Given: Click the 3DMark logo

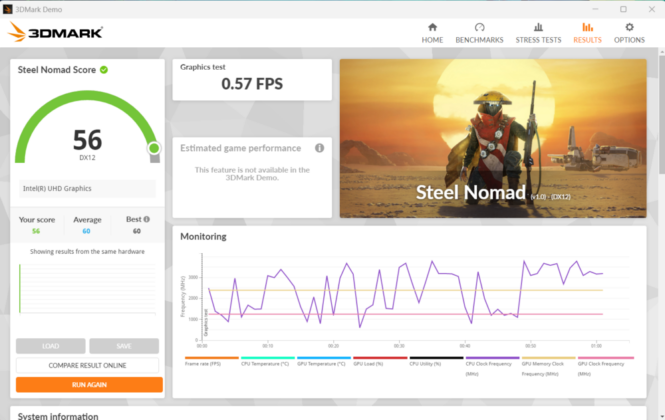Looking at the screenshot, I should (x=55, y=32).
